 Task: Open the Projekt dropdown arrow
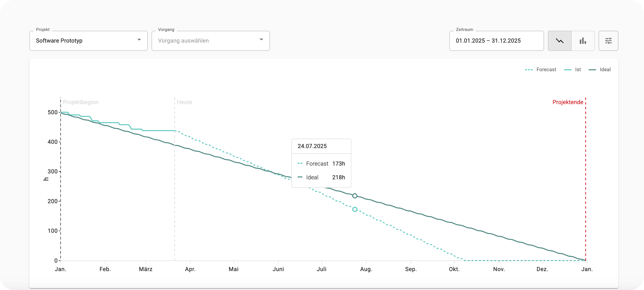pos(139,40)
